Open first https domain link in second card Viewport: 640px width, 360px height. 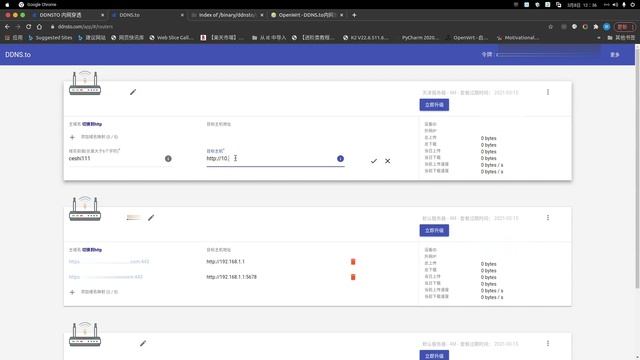109,262
